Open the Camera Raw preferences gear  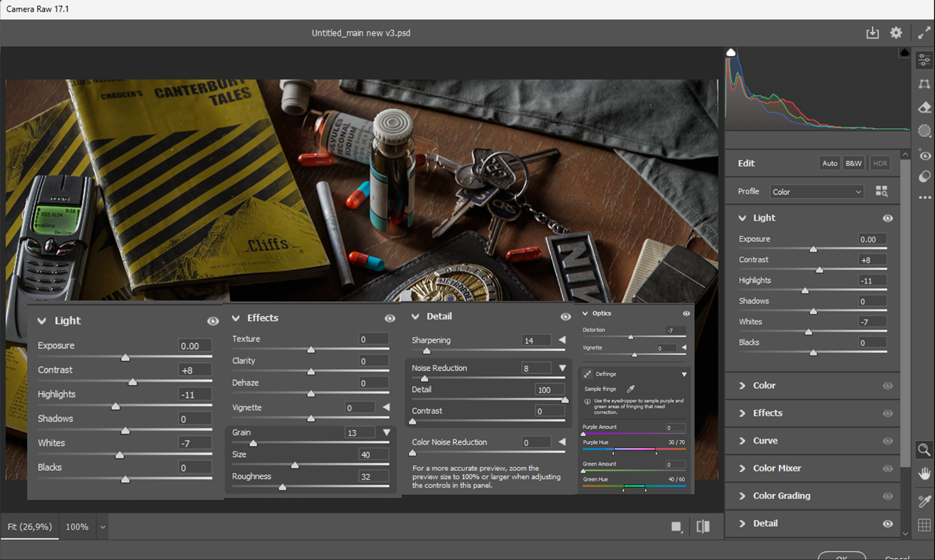click(x=895, y=32)
